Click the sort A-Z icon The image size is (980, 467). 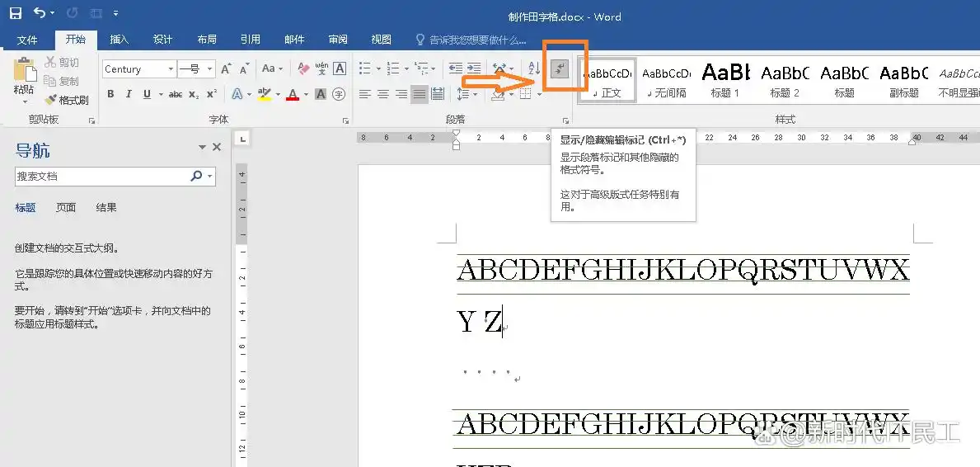(x=533, y=69)
